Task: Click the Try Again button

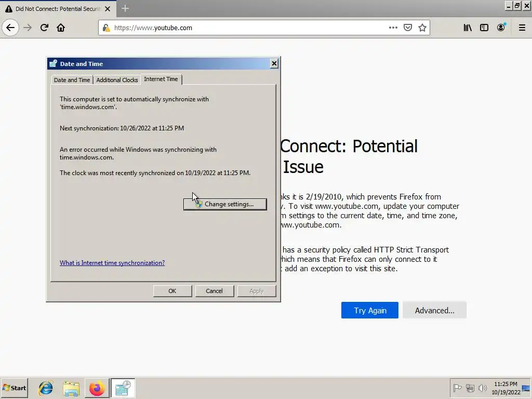Action: [x=370, y=310]
